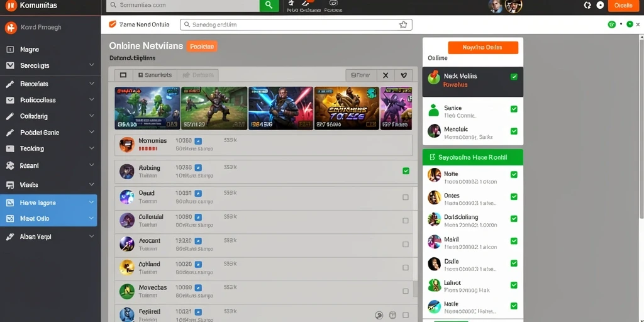Viewport: 644px width, 322px height.
Task: Expand the Rosani sidebar chevron
Action: (x=92, y=165)
